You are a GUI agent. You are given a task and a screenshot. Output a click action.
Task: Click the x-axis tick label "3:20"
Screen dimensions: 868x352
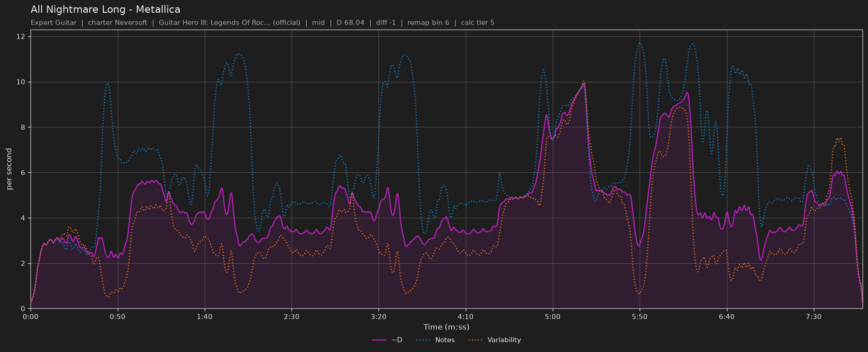point(378,317)
